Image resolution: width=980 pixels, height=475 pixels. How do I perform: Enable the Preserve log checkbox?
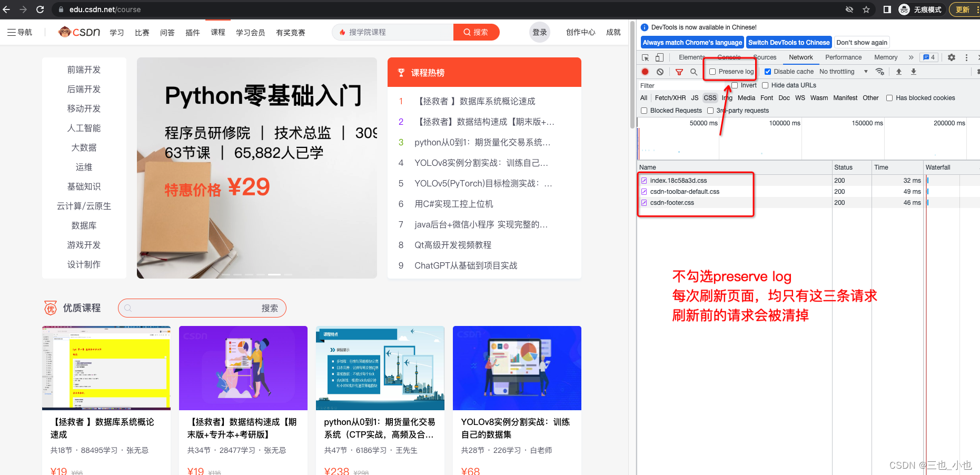coord(712,72)
